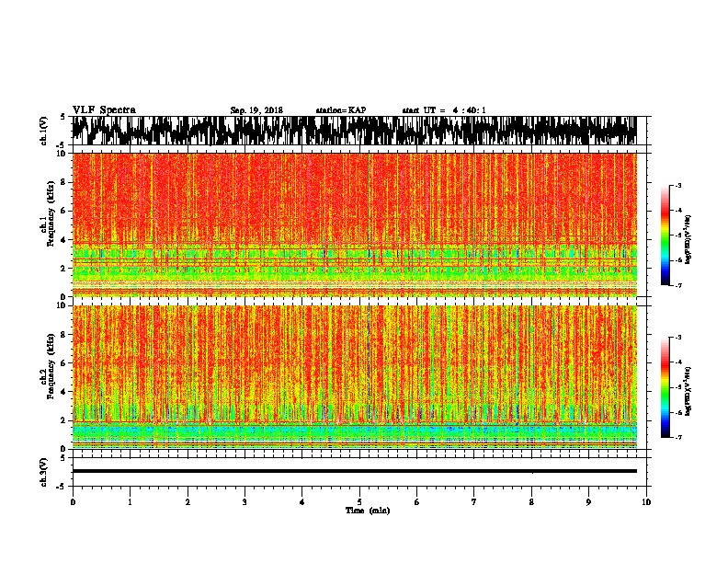Screen dimensions: 728x563
Task: Select the date text "Sep. 19, 2018"
Action: tap(256, 110)
